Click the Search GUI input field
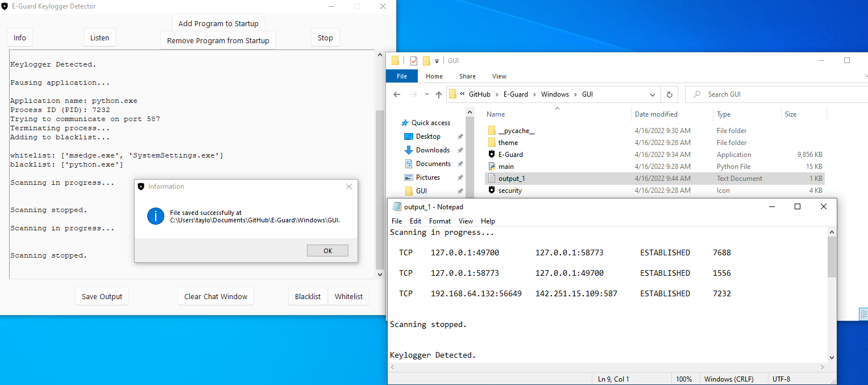868x385 pixels. click(776, 94)
